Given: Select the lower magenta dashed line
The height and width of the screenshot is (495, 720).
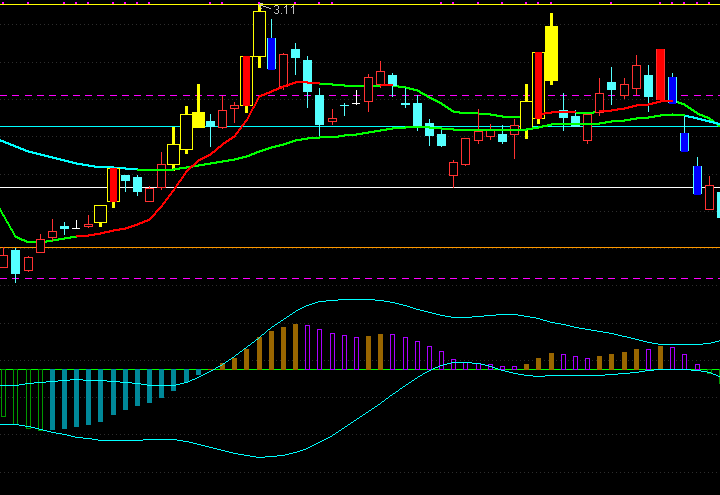Looking at the screenshot, I should pyautogui.click(x=360, y=279).
